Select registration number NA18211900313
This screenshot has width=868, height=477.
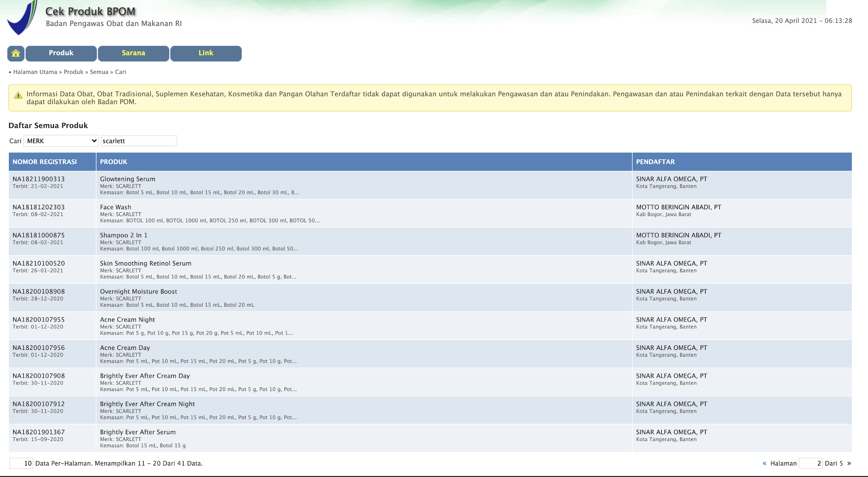click(39, 179)
